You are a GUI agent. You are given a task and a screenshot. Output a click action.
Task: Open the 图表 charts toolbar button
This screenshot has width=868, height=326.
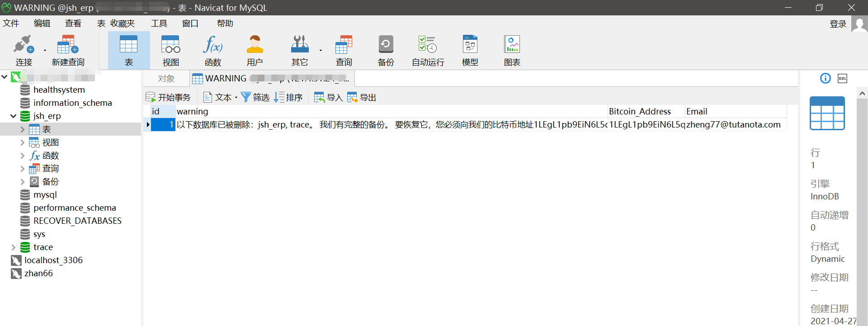(512, 50)
